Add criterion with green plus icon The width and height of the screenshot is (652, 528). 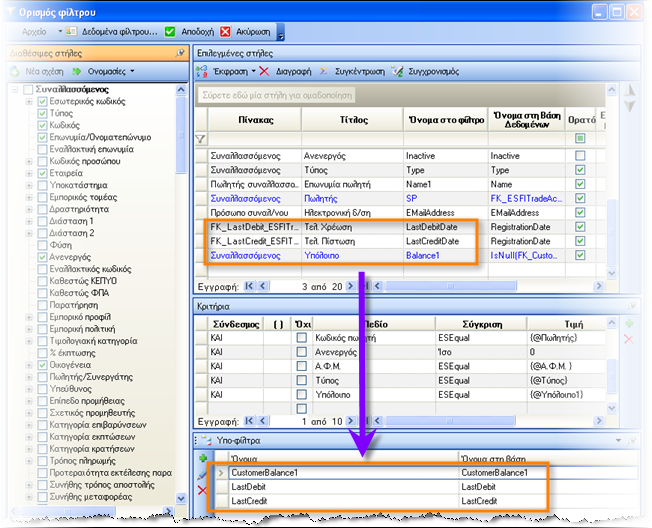point(629,323)
